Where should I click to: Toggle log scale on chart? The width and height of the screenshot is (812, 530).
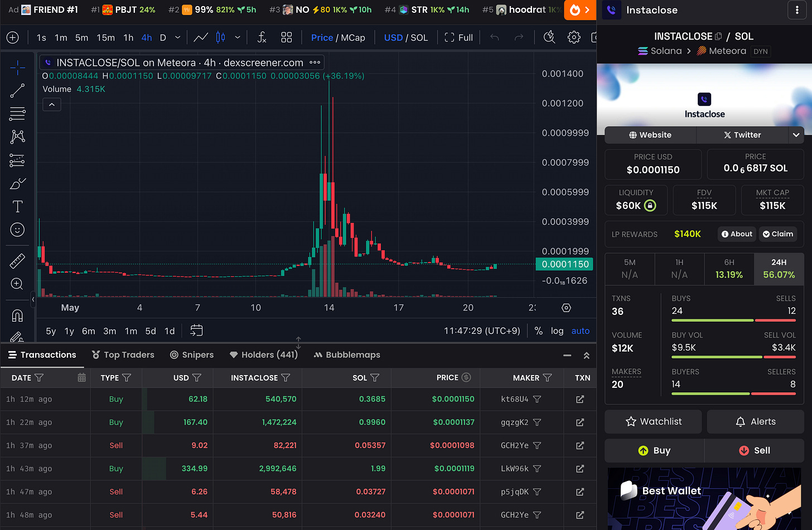click(557, 330)
